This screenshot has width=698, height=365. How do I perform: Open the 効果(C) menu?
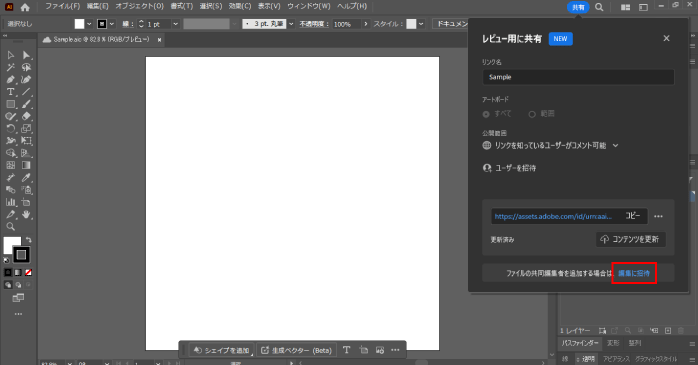point(240,6)
